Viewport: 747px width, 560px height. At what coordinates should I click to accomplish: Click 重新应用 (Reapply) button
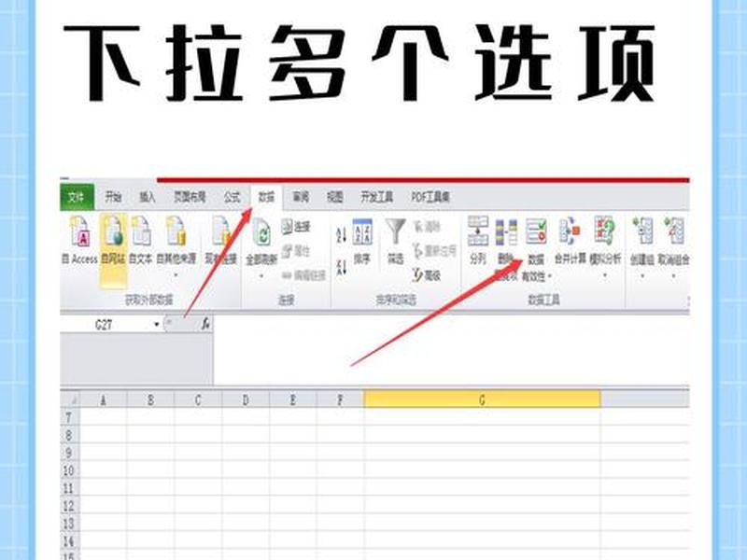click(x=434, y=250)
